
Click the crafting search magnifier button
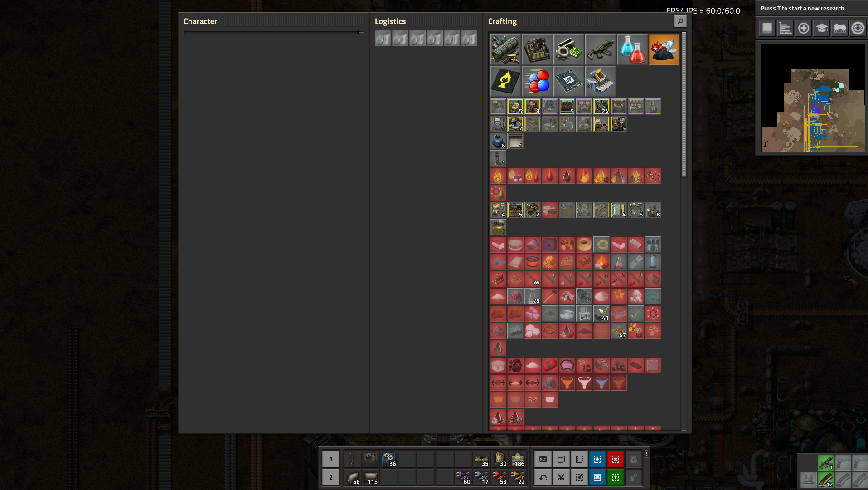(x=680, y=21)
